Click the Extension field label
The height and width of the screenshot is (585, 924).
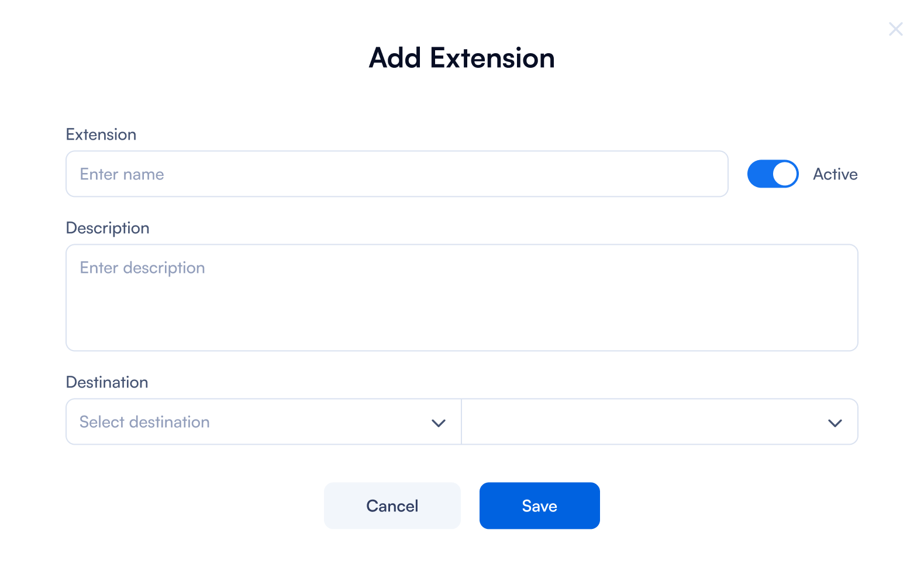[101, 134]
